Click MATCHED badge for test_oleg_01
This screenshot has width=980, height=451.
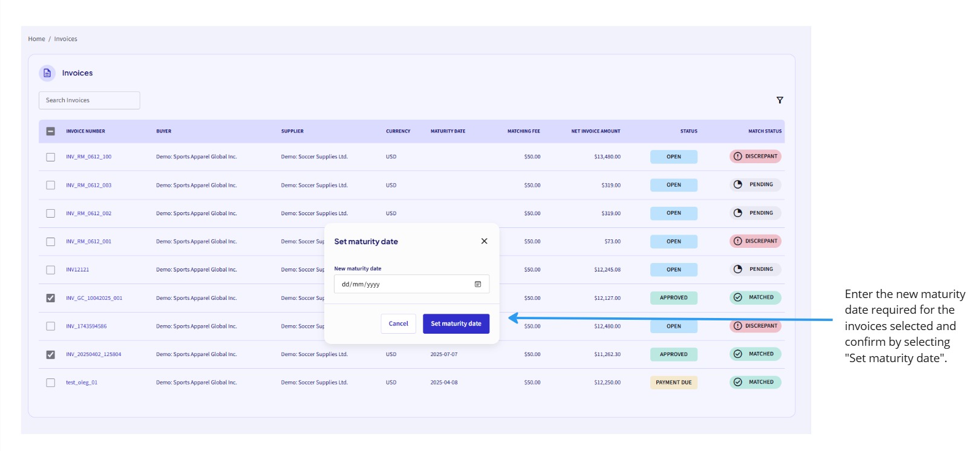756,382
